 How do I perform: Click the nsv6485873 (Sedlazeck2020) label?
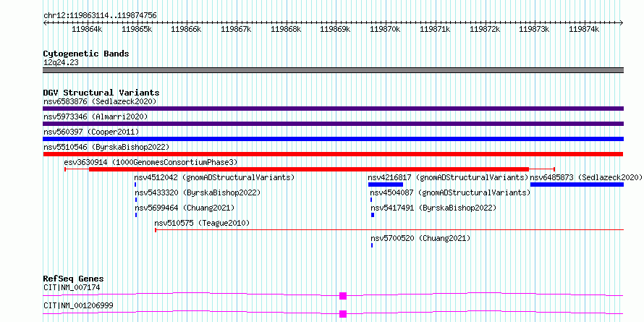pyautogui.click(x=586, y=177)
